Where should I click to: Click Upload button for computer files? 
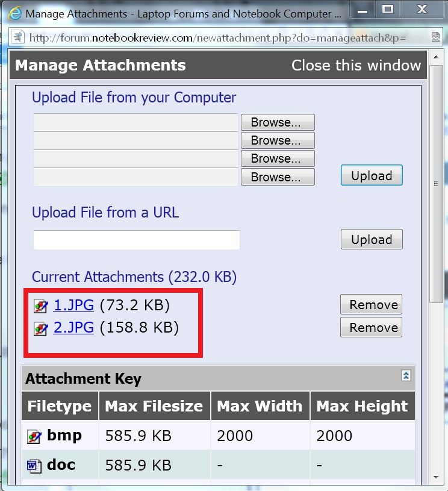point(372,175)
